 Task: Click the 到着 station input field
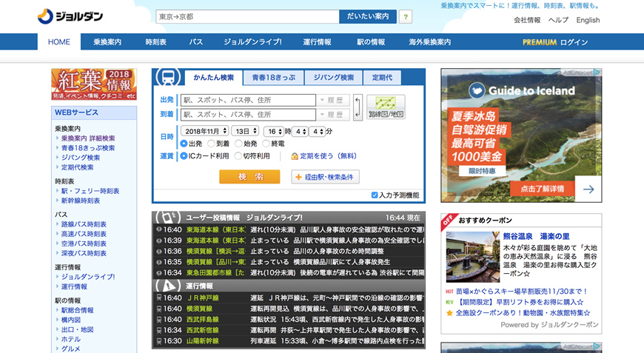point(248,115)
